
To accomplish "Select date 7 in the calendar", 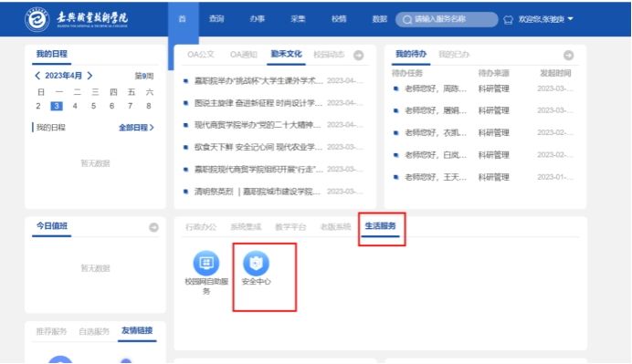I will pos(130,106).
